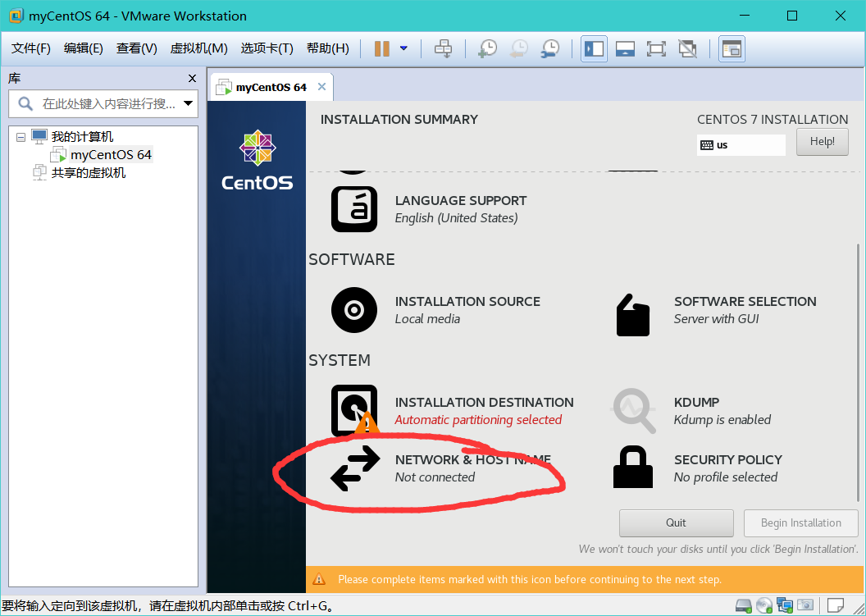The height and width of the screenshot is (616, 866).
Task: Click the SECURITY POLICY label
Action: click(728, 459)
